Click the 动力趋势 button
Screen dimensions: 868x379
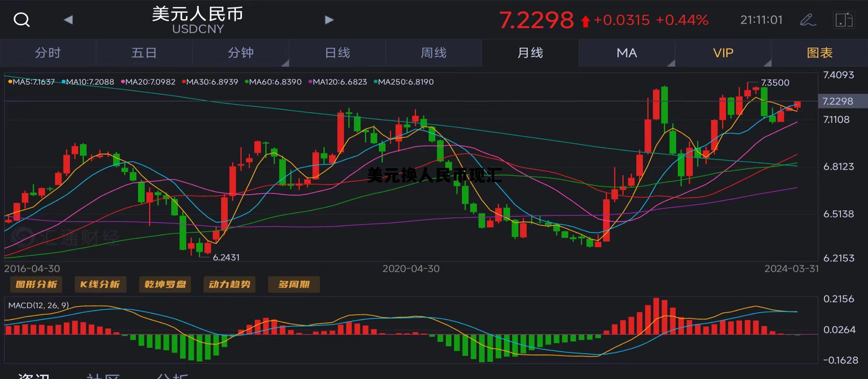tap(229, 284)
